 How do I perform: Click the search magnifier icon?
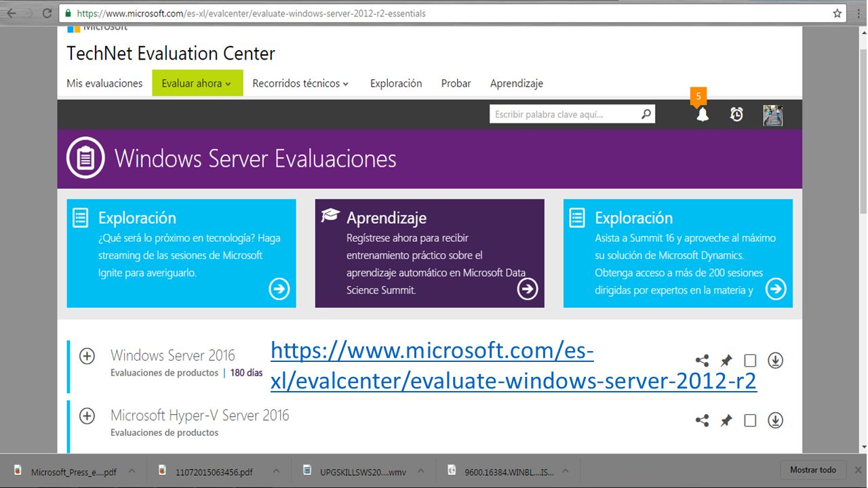point(646,115)
